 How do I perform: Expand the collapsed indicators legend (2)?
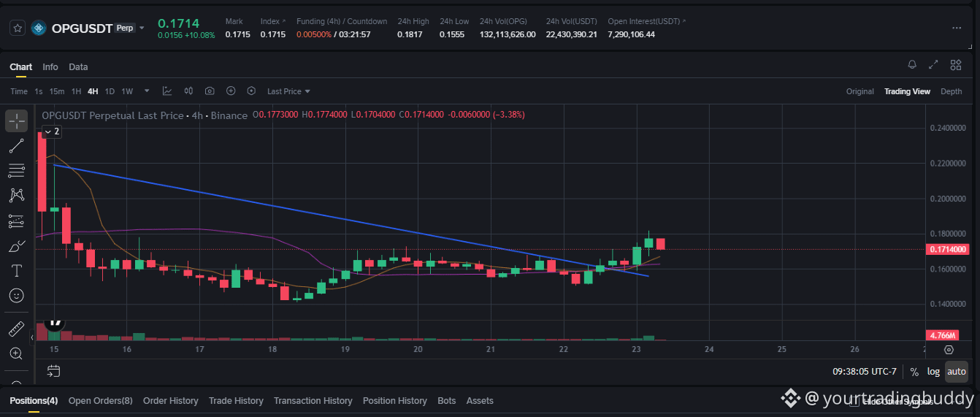click(x=51, y=131)
